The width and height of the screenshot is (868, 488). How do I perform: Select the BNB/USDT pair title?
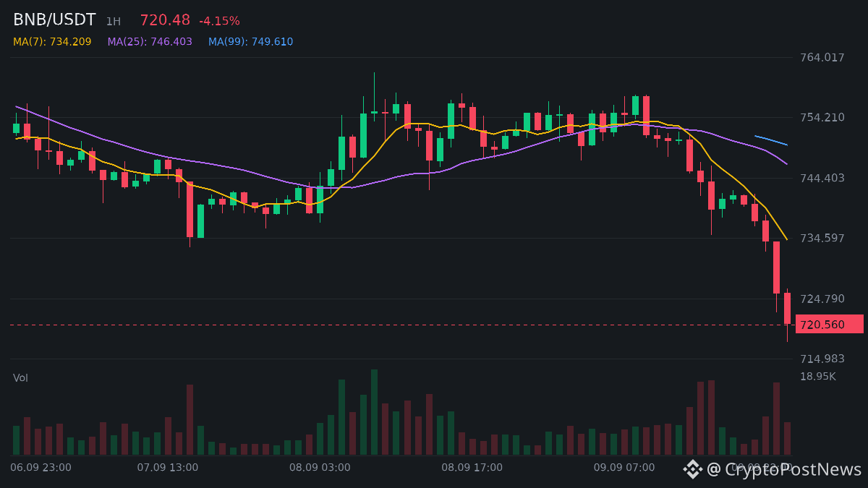click(54, 20)
